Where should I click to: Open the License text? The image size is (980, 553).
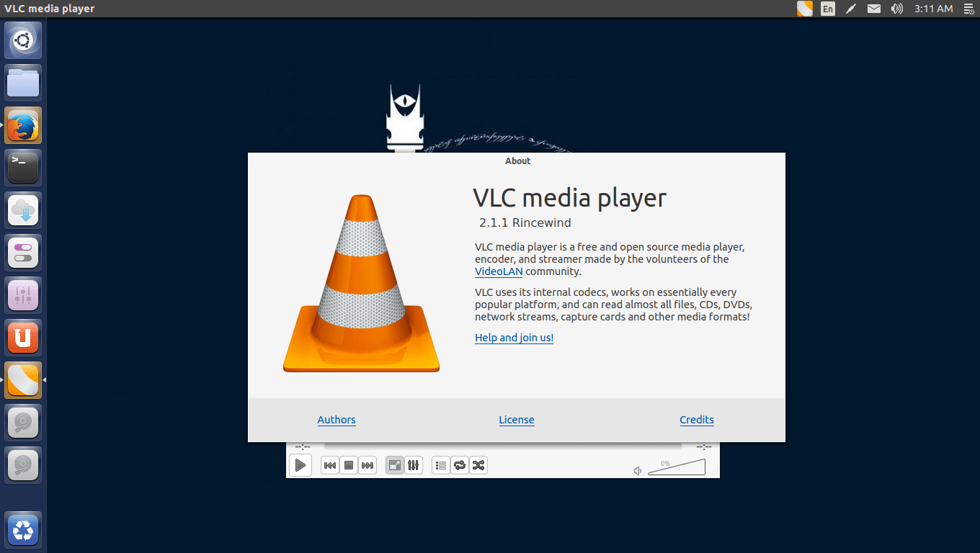[517, 420]
